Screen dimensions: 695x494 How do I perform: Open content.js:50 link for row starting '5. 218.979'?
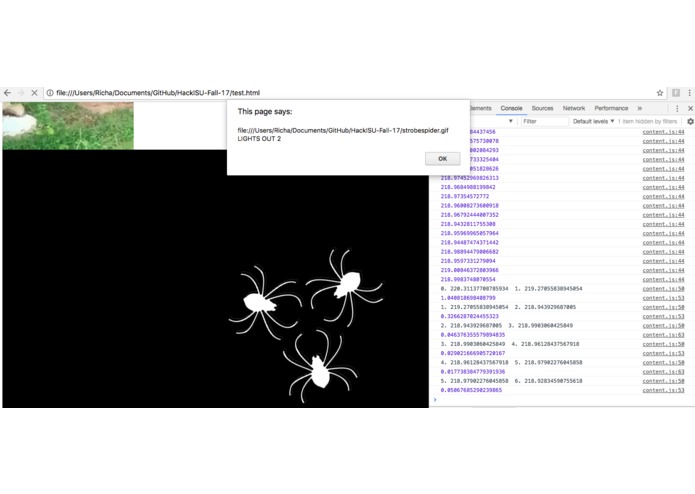pos(663,381)
